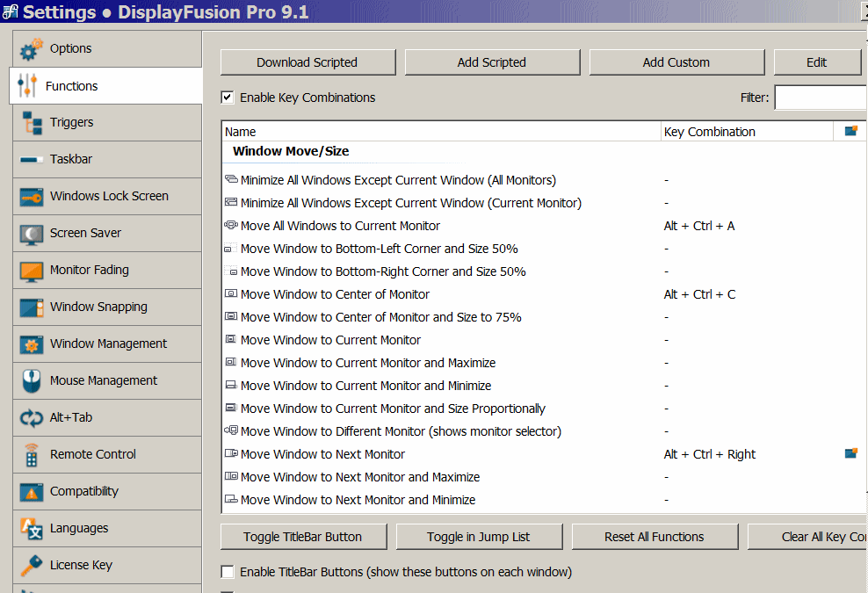Go to the Taskbar settings tab
This screenshot has height=593, width=868.
71,159
